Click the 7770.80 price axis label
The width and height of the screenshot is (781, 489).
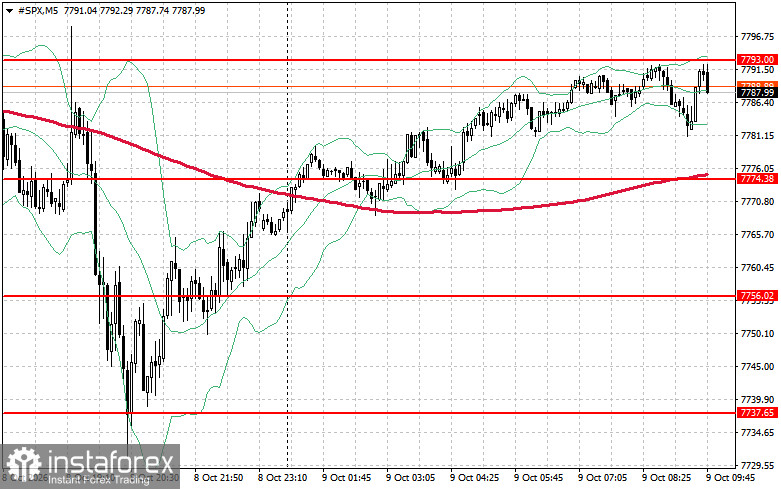pyautogui.click(x=757, y=202)
